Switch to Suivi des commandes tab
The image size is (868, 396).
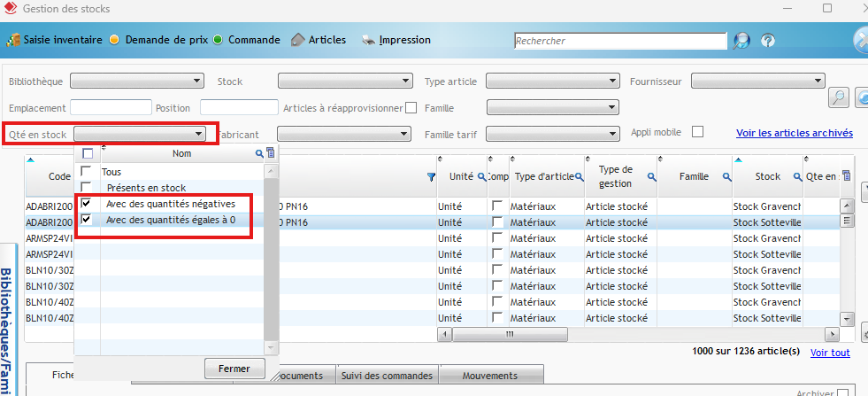pyautogui.click(x=387, y=376)
